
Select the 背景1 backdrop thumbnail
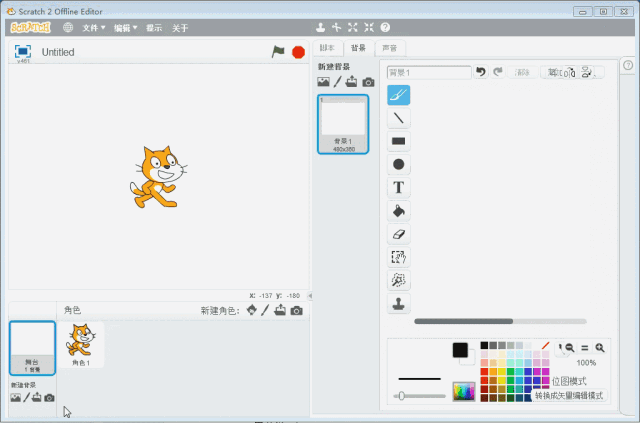click(x=343, y=124)
